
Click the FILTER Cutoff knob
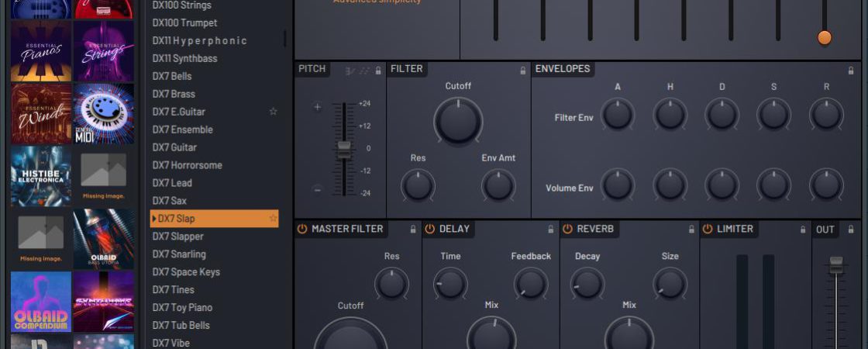[458, 121]
